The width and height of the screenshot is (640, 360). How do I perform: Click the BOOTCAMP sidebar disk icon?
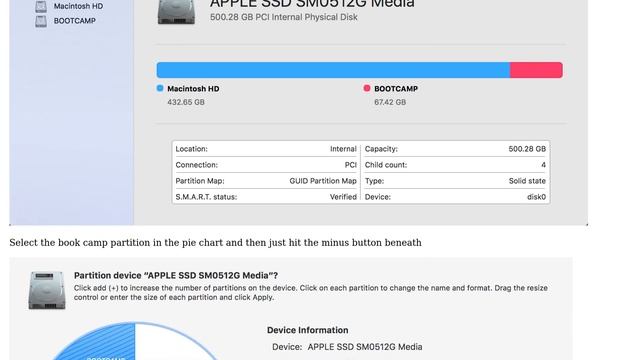coord(41,21)
